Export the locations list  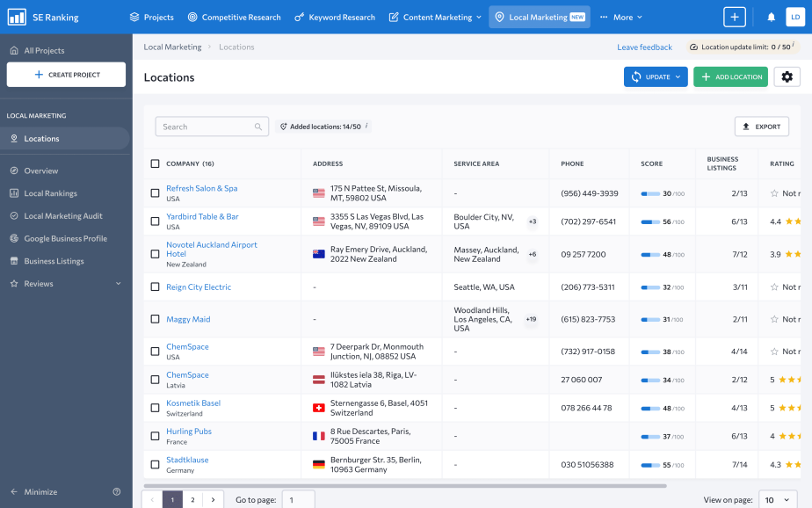762,127
